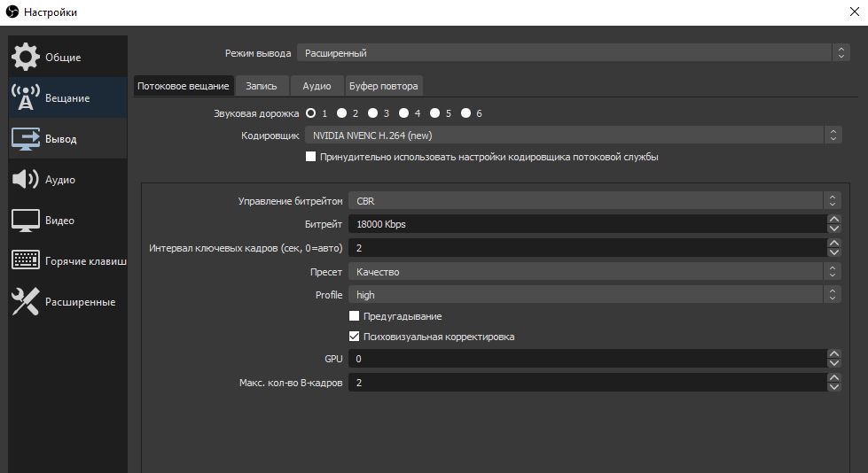The width and height of the screenshot is (868, 473).
Task: Switch to the Запись tab
Action: (262, 86)
